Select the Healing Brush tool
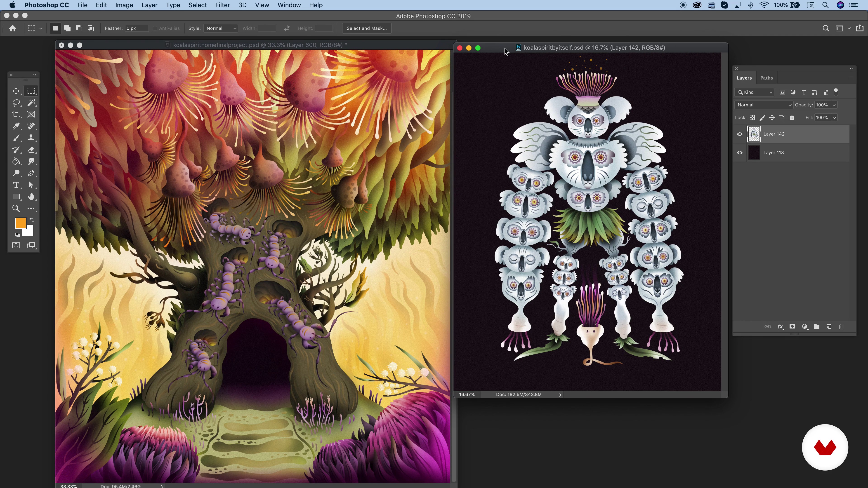The height and width of the screenshot is (488, 868). pos(31,126)
